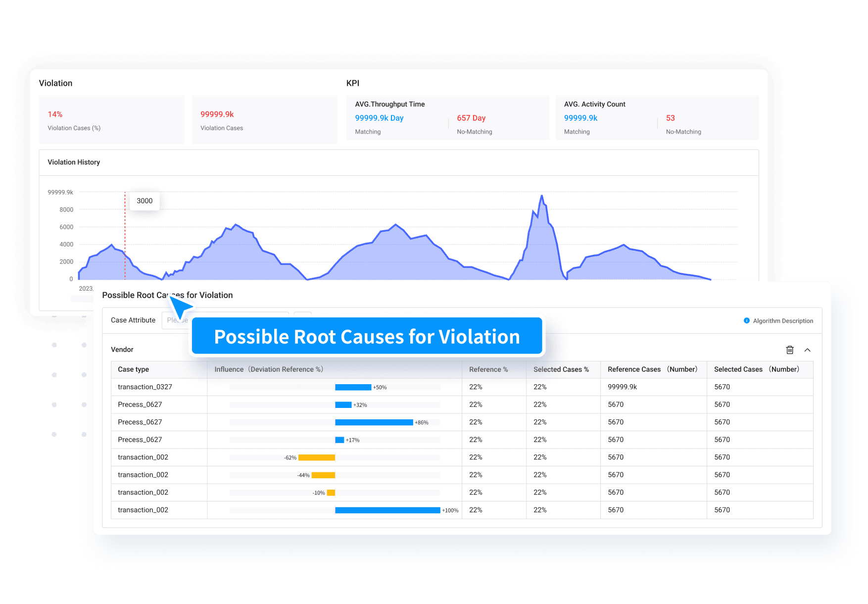The height and width of the screenshot is (604, 868).
Task: Select Precess_0627 in the +17% row
Action: 140,440
